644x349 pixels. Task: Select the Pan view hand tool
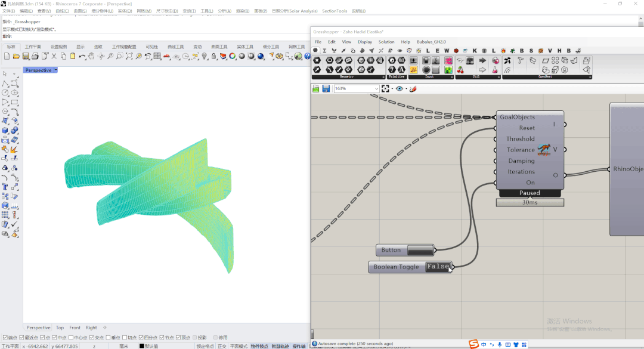point(92,56)
